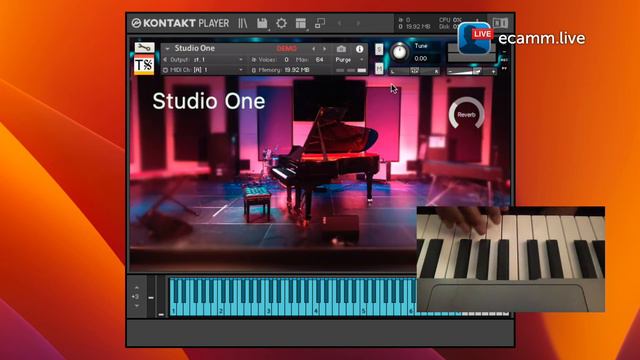Shift the keyboard octave up
Screen dimensions: 640x360
[x=136, y=288]
